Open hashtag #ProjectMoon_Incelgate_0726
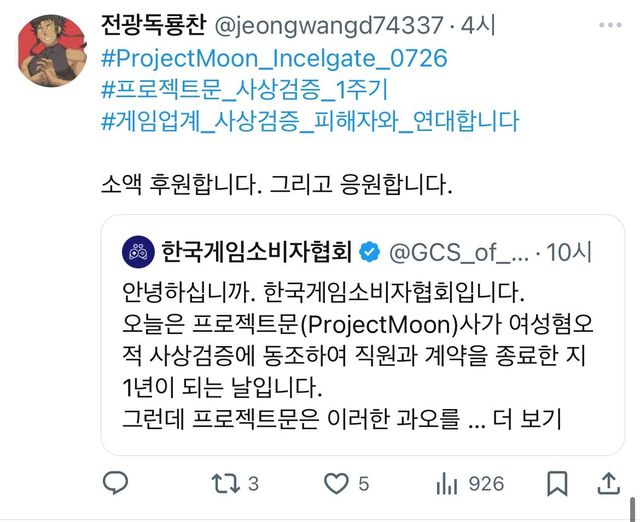 [274, 58]
